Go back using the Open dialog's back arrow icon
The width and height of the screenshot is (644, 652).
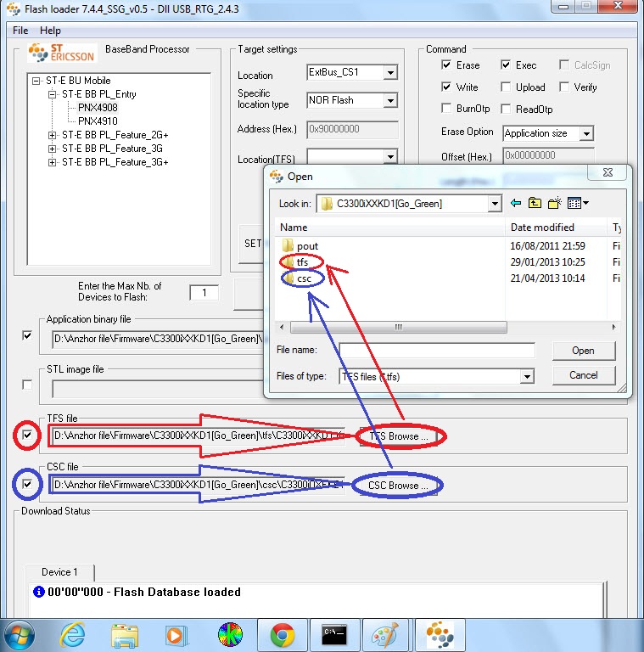coord(516,203)
